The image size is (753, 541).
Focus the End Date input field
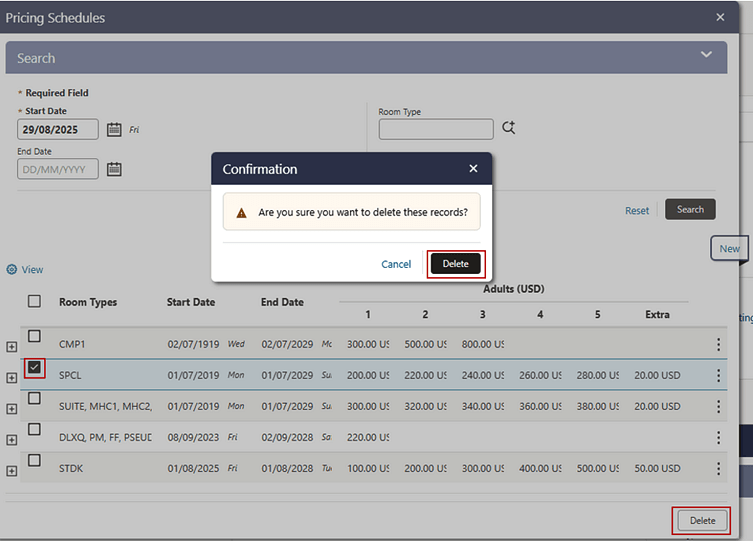(58, 169)
